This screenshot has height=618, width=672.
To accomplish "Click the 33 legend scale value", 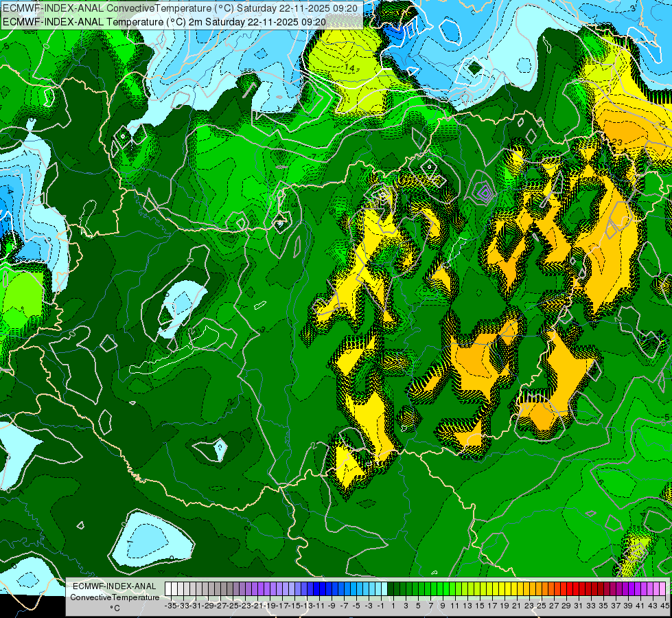I will (x=591, y=606).
